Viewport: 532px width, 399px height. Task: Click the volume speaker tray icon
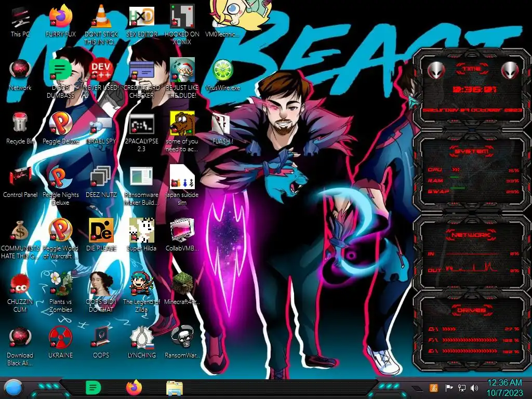pyautogui.click(x=474, y=388)
